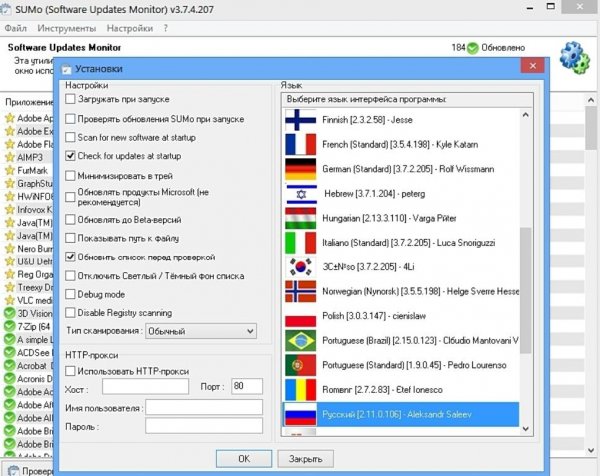Select Русский [2.11.0.106] - Aleksandr Saleev
The width and height of the screenshot is (600, 476).
[402, 414]
